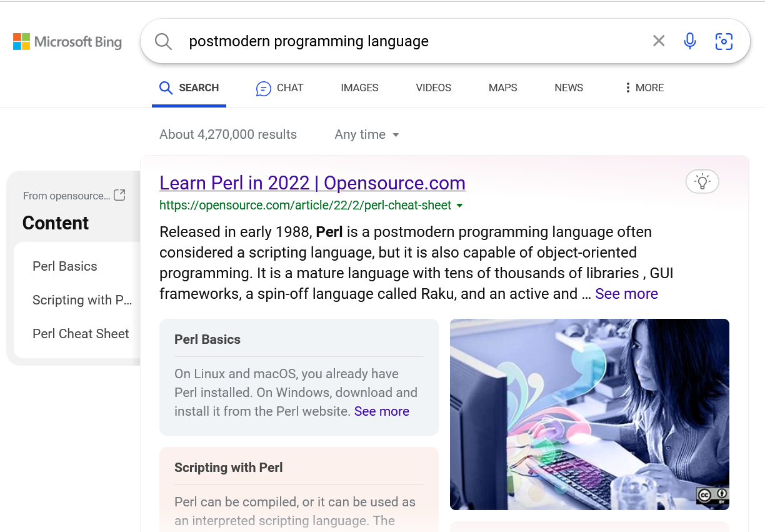Viewport: 765px width, 532px height.
Task: Click See more in Perl Basics card
Action: point(381,411)
